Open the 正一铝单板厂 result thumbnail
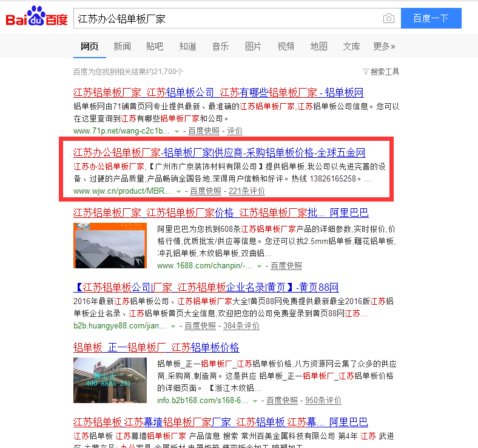Viewport: 478px width, 448px height. pos(110,380)
